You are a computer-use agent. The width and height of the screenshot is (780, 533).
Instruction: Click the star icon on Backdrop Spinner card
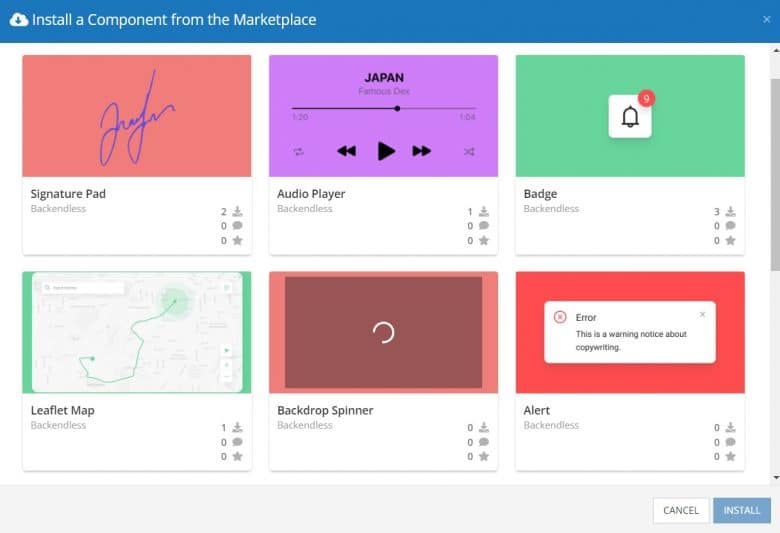coord(484,457)
